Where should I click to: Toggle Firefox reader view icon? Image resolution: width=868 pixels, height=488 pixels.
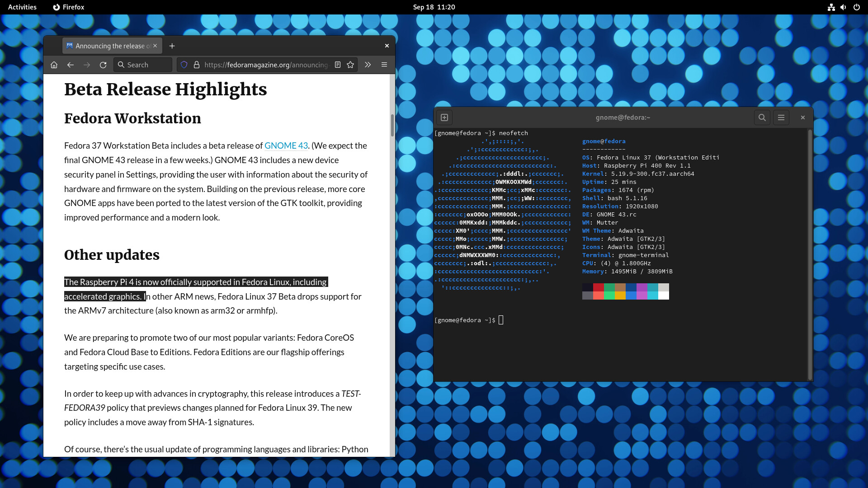point(337,65)
